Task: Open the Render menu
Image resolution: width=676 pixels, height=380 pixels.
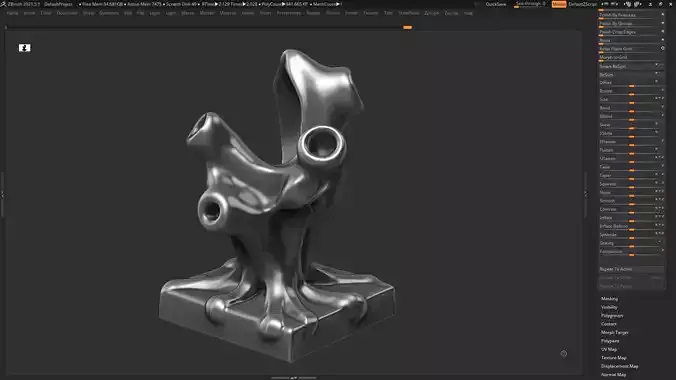Action: (313, 13)
